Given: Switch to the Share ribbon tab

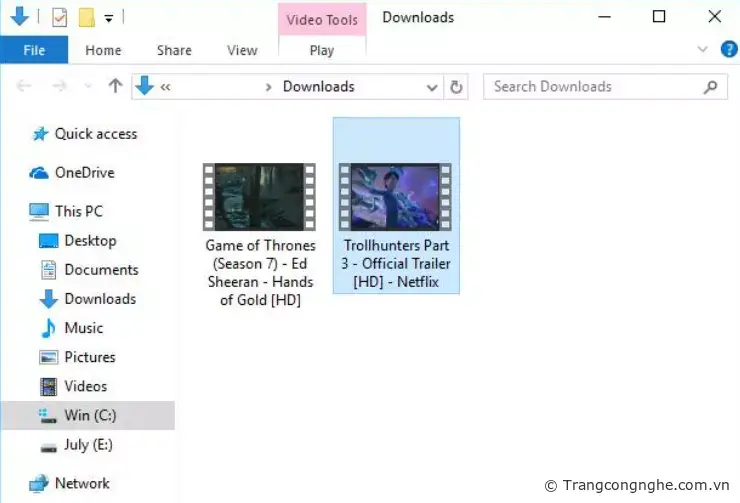Looking at the screenshot, I should 174,50.
